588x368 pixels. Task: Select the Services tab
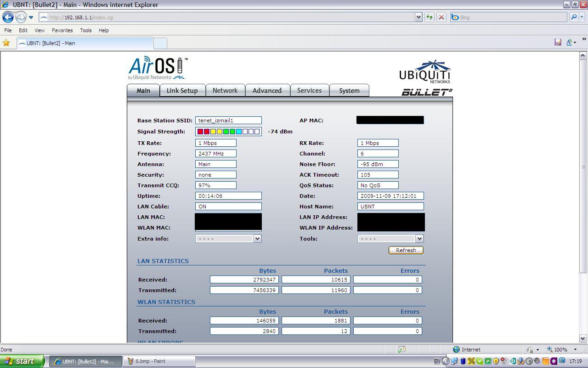point(309,91)
